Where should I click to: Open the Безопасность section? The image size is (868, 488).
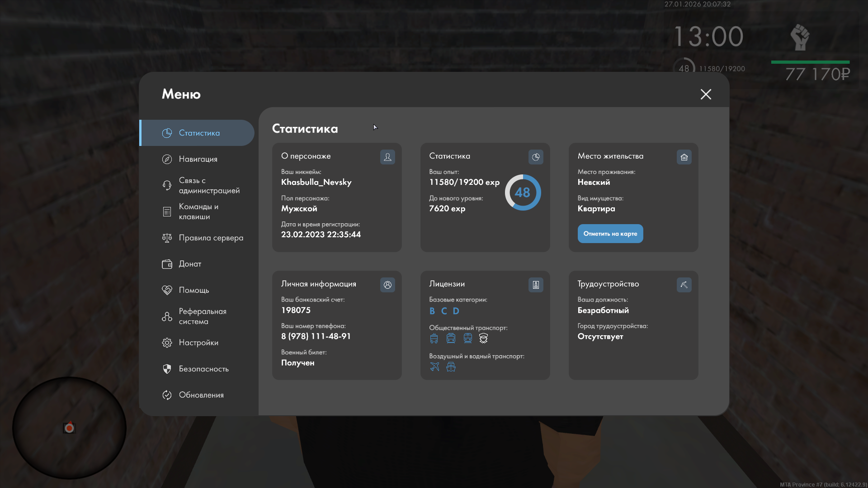pos(203,369)
